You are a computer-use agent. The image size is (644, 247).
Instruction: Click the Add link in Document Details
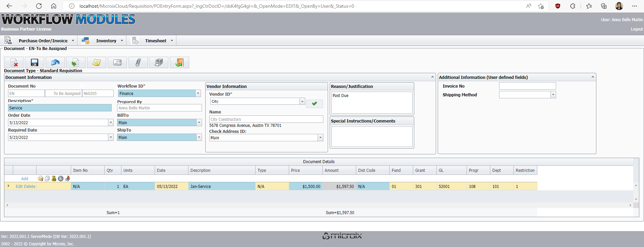(24, 179)
